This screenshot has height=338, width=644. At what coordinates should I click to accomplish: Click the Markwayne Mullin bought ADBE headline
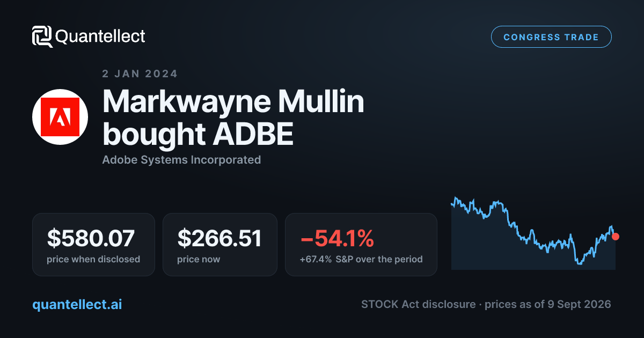233,119
